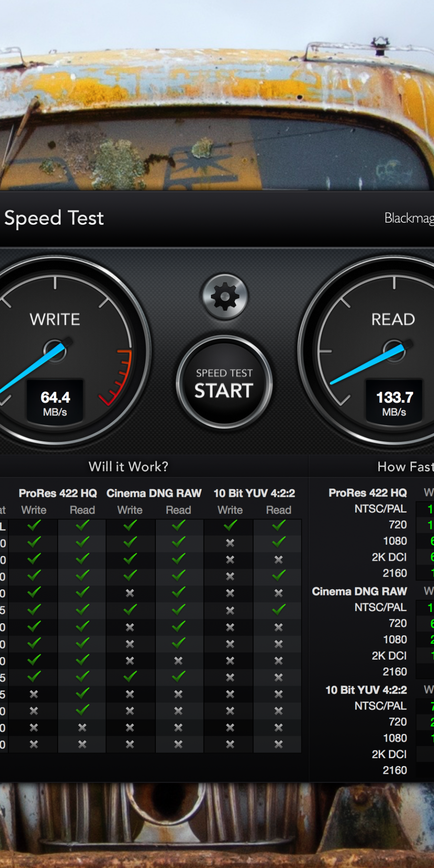Click Read column under ProRes 422 HQ
Image resolution: width=434 pixels, height=868 pixels.
pyautogui.click(x=82, y=510)
